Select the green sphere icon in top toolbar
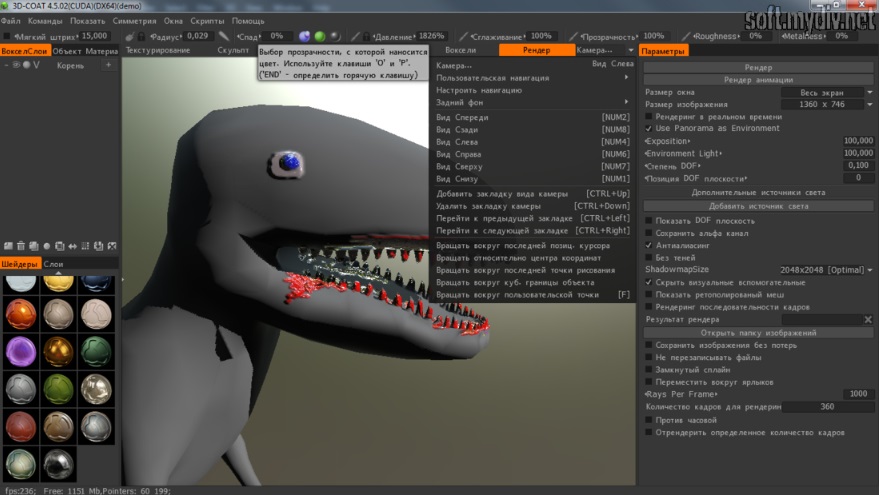 [320, 36]
